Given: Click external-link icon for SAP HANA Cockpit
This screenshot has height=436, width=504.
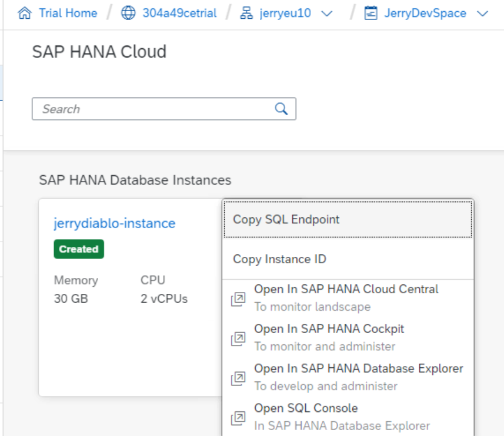Looking at the screenshot, I should click(x=238, y=338).
